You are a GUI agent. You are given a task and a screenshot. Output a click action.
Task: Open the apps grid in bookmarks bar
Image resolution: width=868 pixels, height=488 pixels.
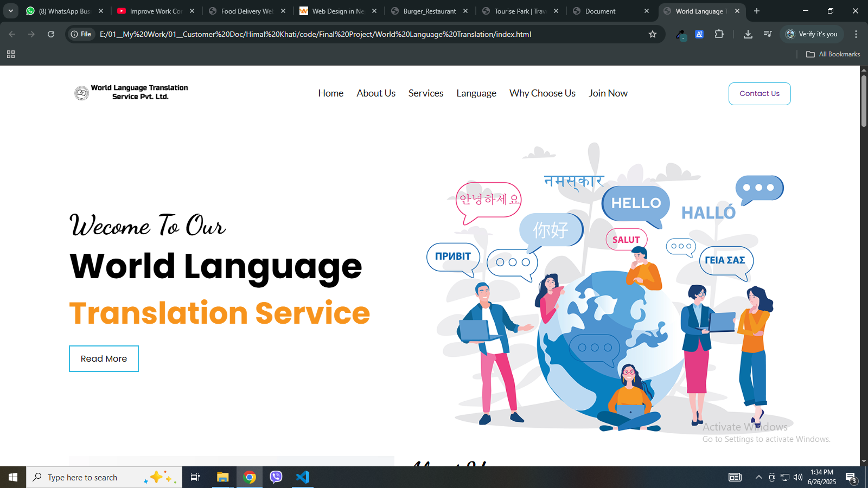coord(11,54)
